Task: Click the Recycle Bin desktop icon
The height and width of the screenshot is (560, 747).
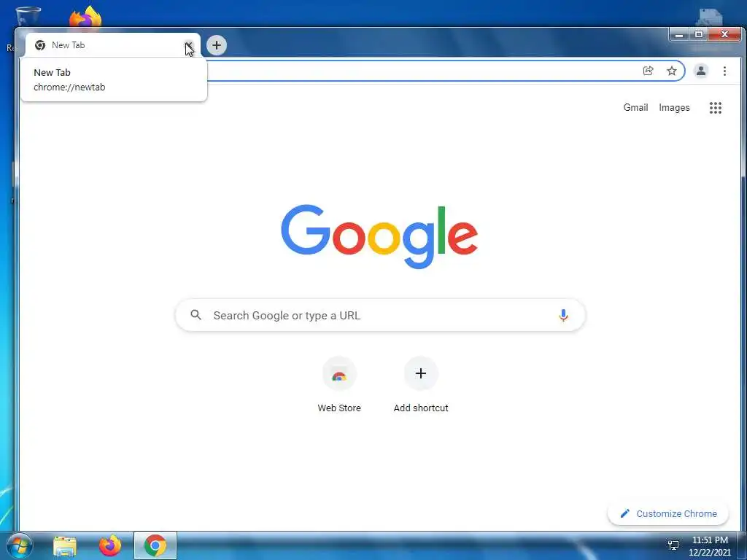Action: pos(28,17)
